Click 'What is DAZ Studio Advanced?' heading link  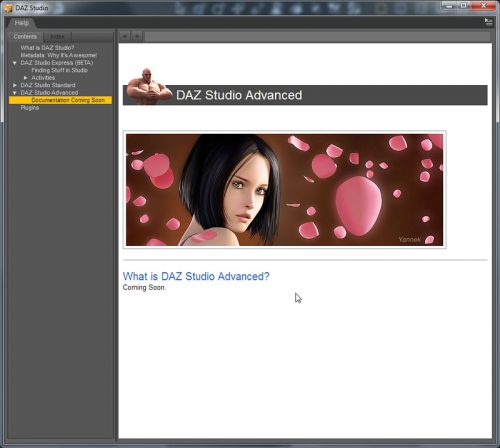[196, 276]
